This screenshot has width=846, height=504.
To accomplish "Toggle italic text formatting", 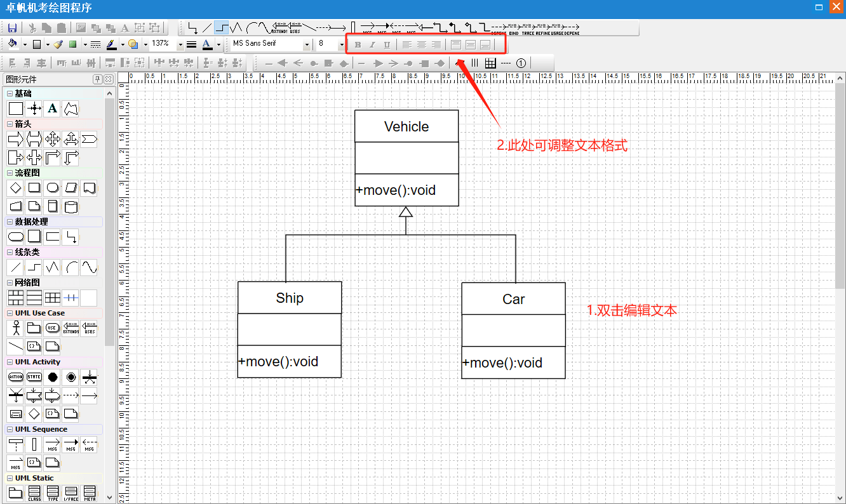I will point(372,44).
